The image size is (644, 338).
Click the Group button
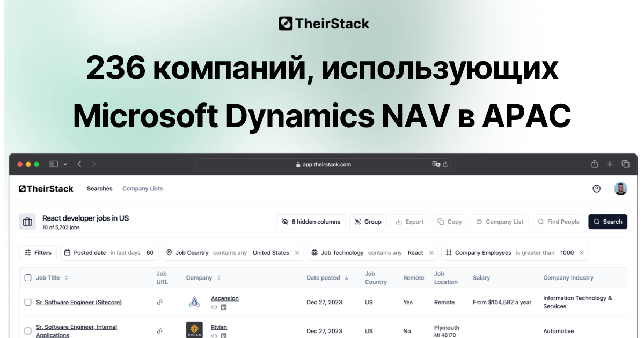368,222
